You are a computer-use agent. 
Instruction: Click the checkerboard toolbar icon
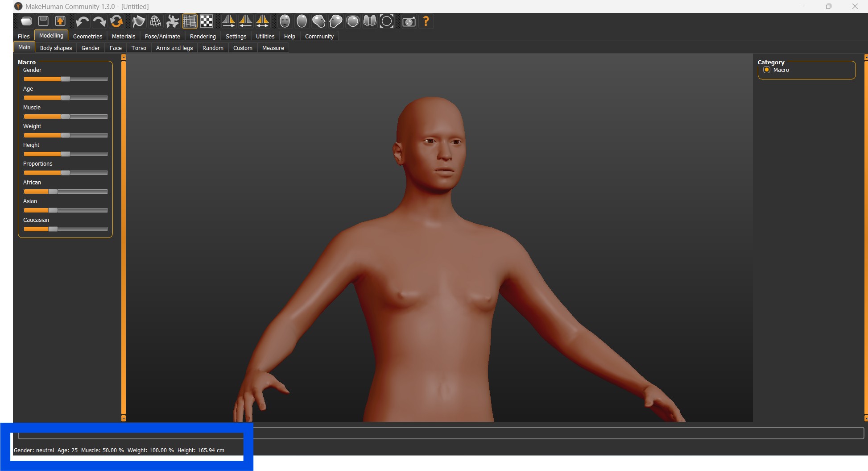click(207, 21)
